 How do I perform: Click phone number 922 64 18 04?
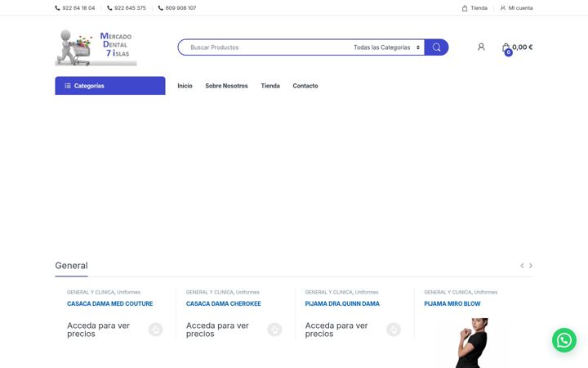pyautogui.click(x=75, y=8)
